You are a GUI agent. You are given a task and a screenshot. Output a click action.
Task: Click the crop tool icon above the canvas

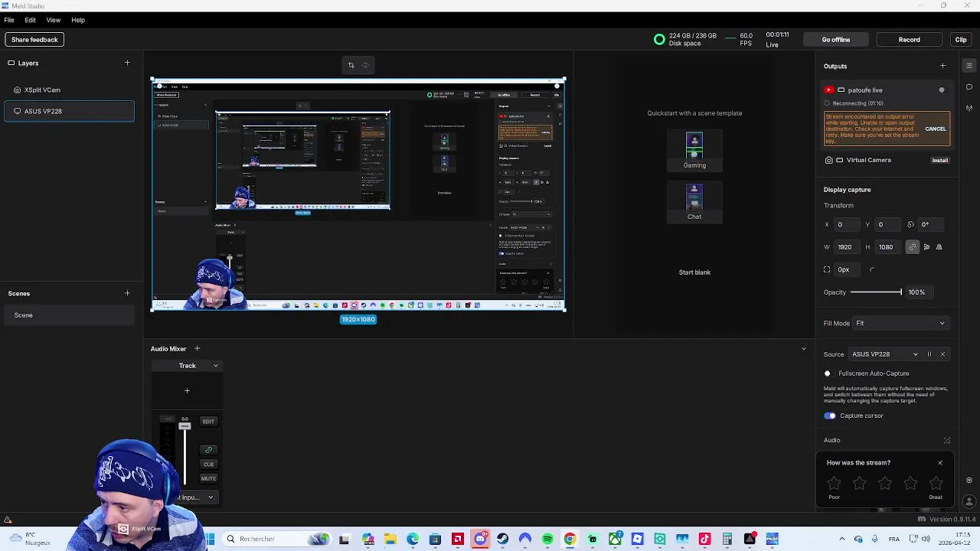[351, 65]
